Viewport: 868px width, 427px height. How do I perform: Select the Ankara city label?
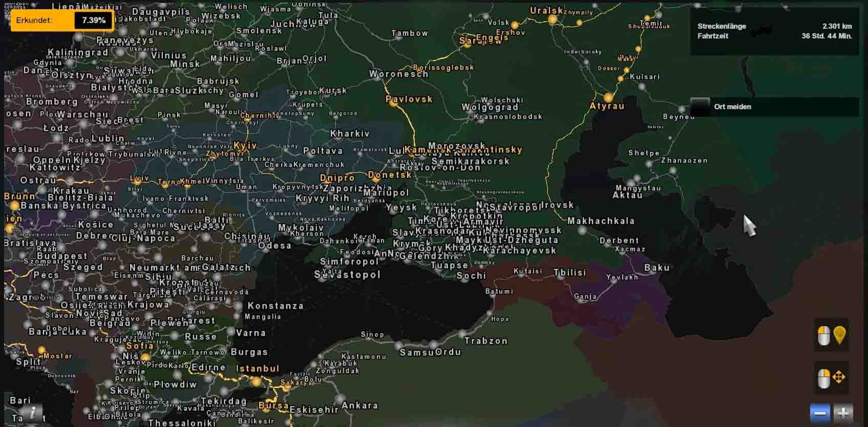click(x=359, y=405)
